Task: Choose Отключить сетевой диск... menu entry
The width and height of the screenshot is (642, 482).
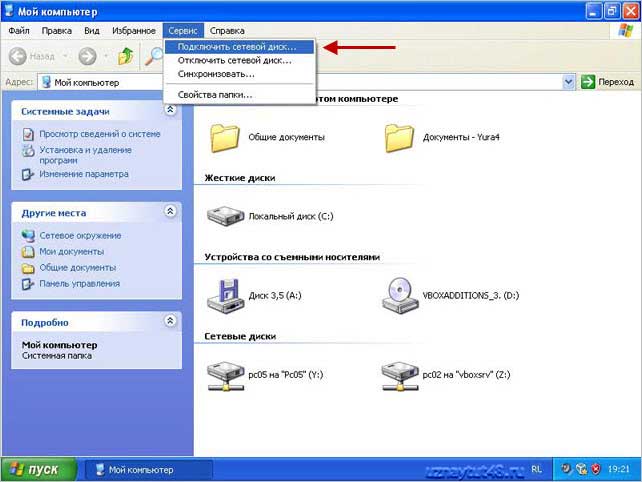Action: (240, 61)
